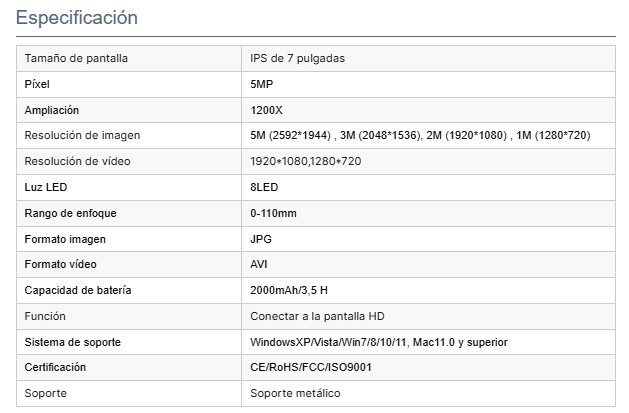Select the Resolución de imagen label
This screenshot has width=629, height=413.
82,135
